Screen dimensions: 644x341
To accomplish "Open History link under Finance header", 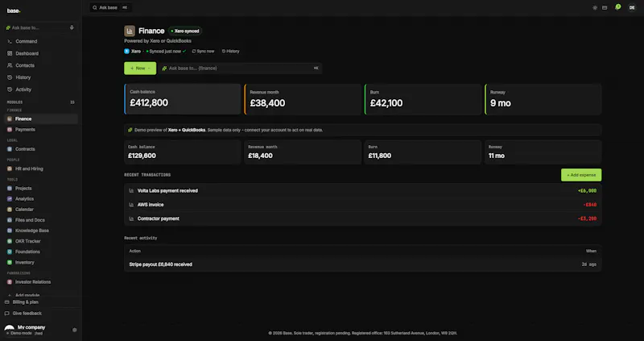I will pyautogui.click(x=230, y=52).
